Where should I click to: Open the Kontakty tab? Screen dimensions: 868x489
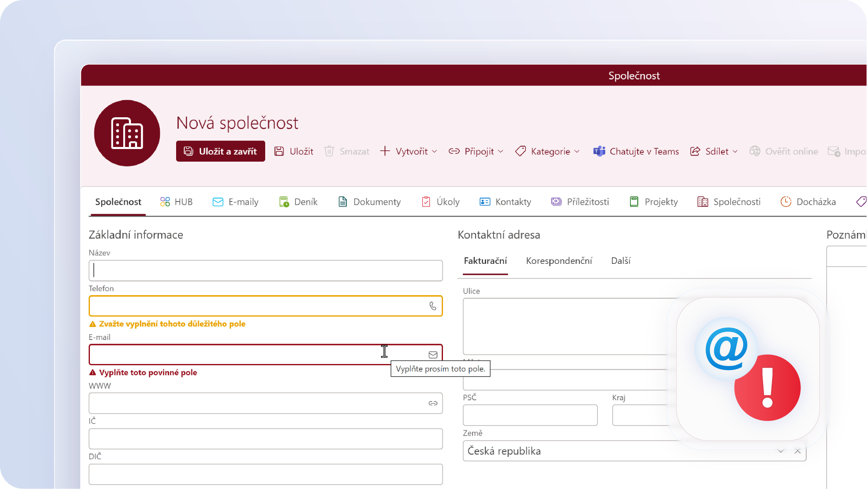506,202
